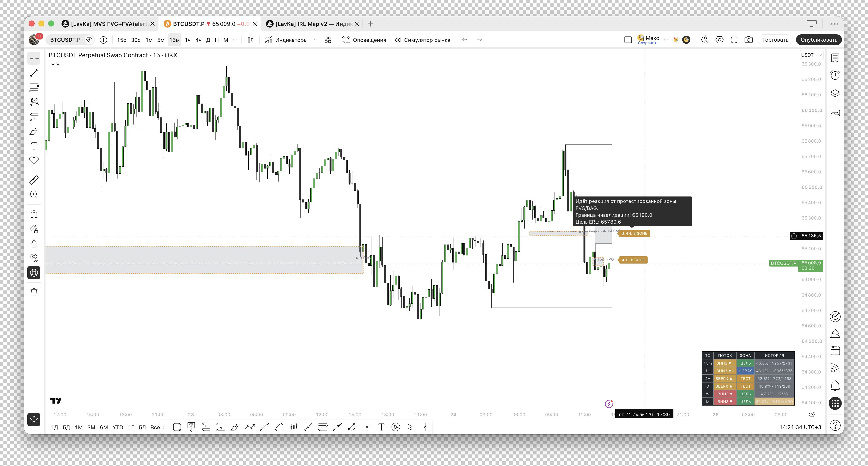The width and height of the screenshot is (868, 466).
Task: Open the BTCUSDT.P symbol search
Action: [65, 40]
